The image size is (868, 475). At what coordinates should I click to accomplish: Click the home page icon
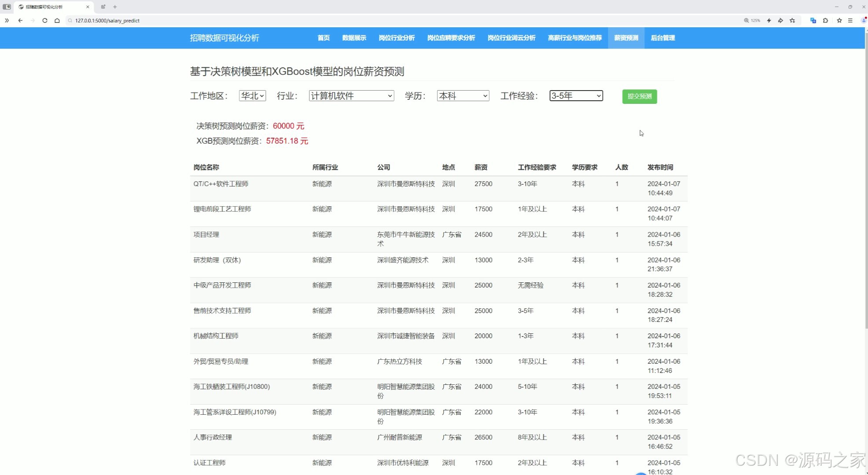click(x=57, y=20)
